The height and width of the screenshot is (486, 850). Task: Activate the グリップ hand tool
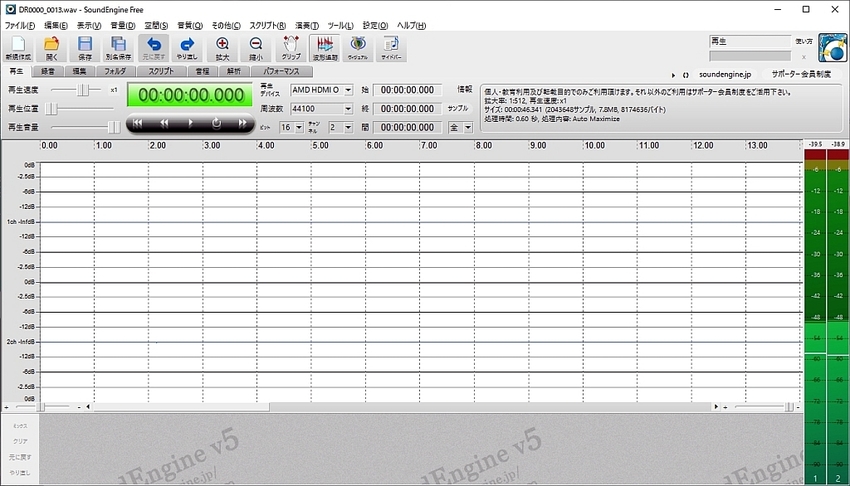coord(291,48)
